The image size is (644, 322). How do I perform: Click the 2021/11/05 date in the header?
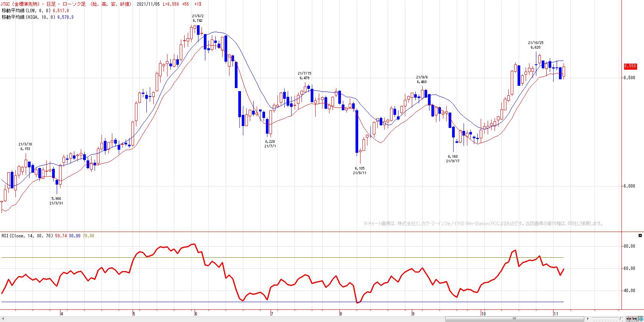click(148, 4)
